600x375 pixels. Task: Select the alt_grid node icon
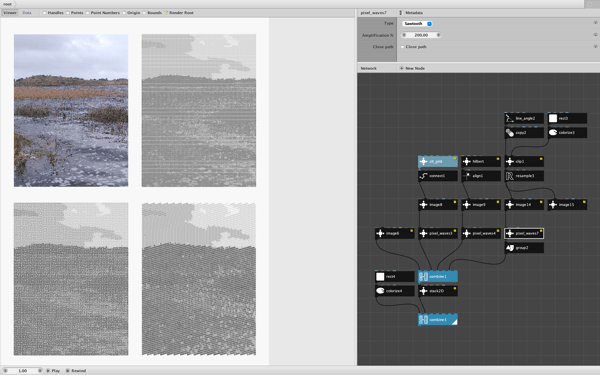pos(423,161)
